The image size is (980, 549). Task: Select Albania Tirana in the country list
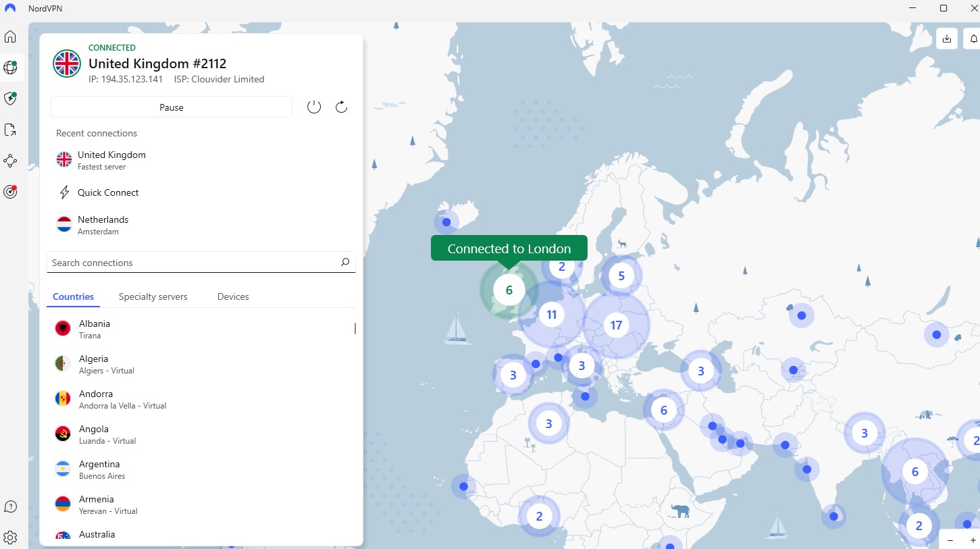(201, 329)
